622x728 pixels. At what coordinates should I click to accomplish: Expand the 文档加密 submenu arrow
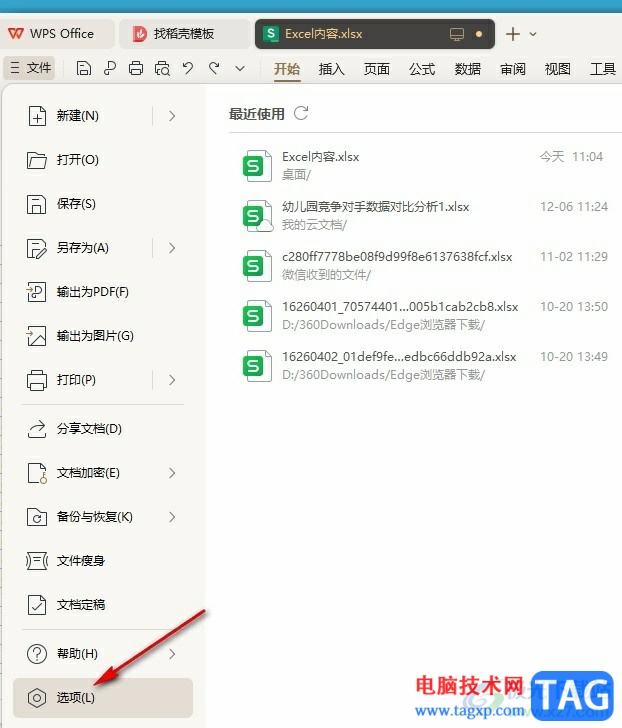(172, 473)
